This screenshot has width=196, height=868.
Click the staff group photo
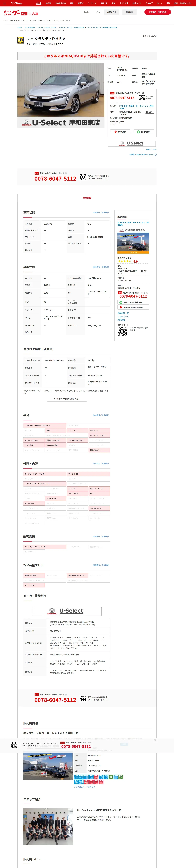[48, 827]
